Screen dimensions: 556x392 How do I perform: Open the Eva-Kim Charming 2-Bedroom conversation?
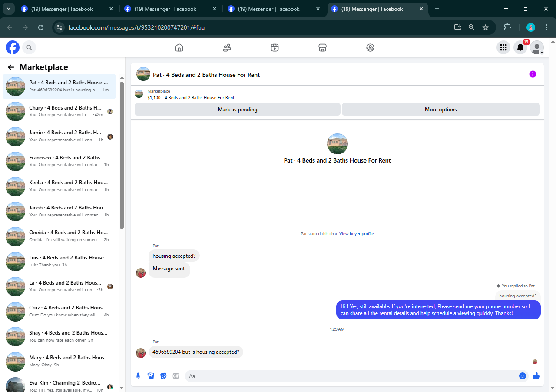click(x=60, y=384)
